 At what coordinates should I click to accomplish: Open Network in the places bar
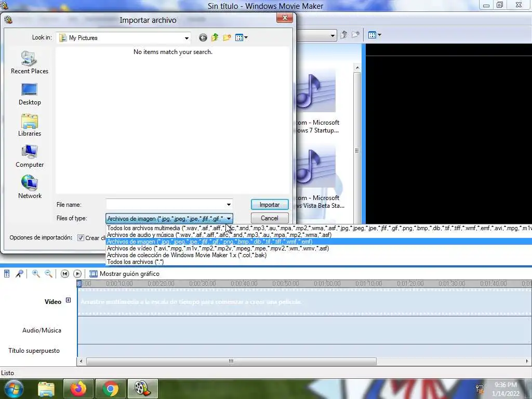coord(30,187)
